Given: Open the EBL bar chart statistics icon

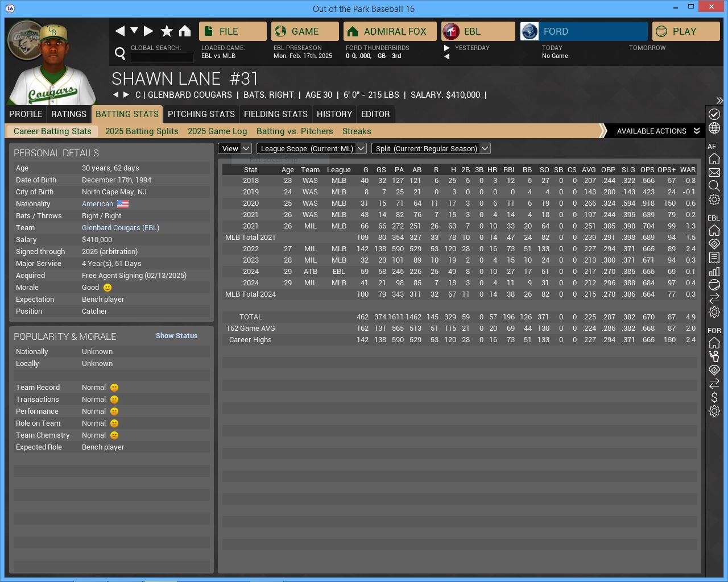Looking at the screenshot, I should [714, 271].
